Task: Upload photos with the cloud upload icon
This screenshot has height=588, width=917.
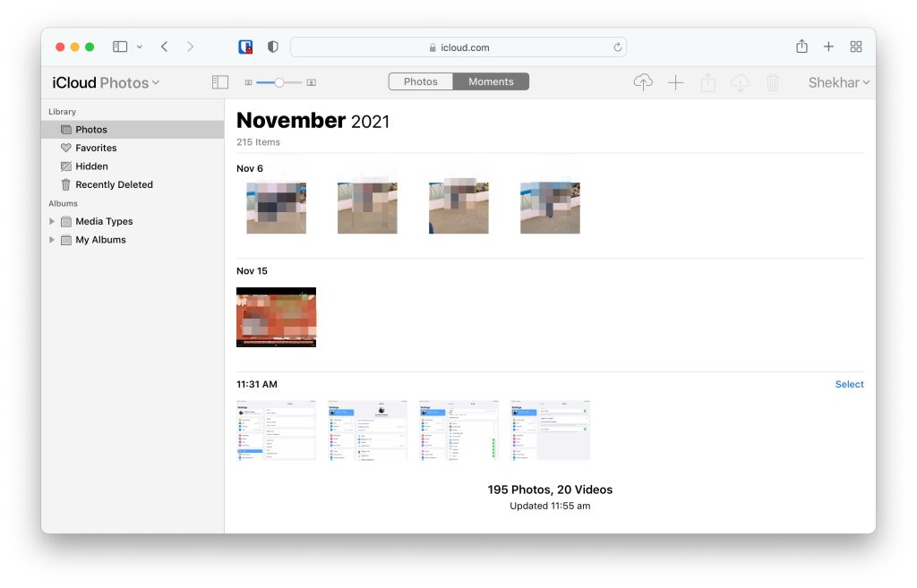Action: [x=643, y=82]
